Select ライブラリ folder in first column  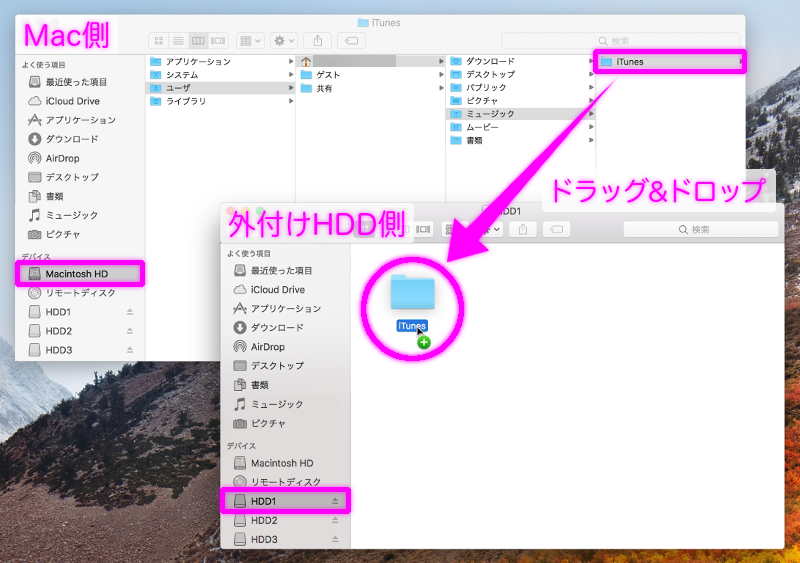coord(220,101)
